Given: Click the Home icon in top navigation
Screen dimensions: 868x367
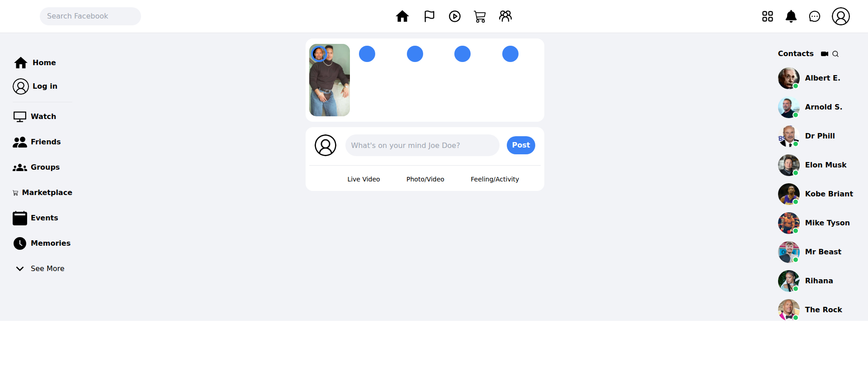Looking at the screenshot, I should click(402, 16).
